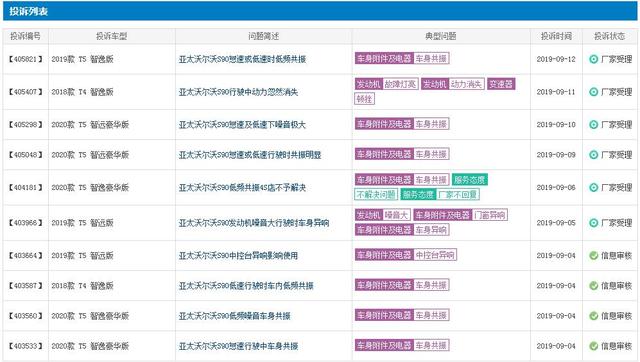Click the 门窗异响 tag in row 403966

click(490, 215)
